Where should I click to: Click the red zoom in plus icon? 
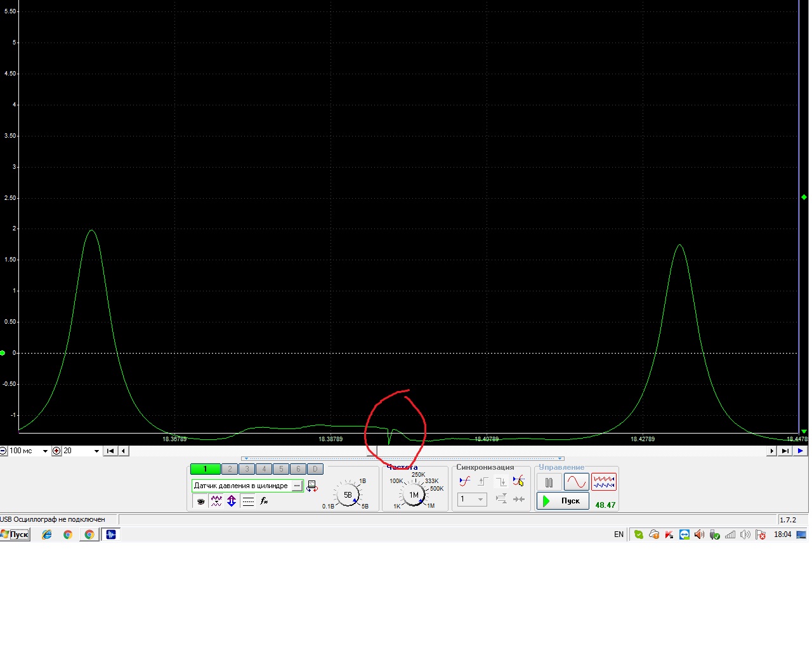coord(56,451)
